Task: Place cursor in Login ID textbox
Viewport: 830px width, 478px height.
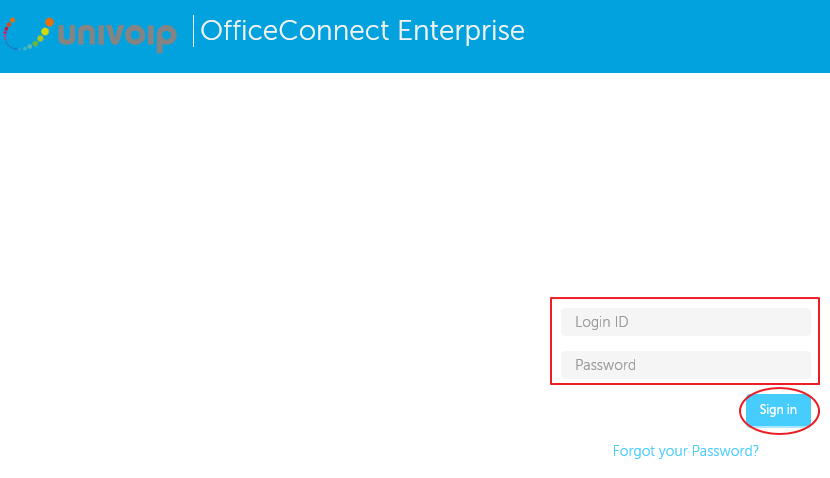Action: coord(685,322)
